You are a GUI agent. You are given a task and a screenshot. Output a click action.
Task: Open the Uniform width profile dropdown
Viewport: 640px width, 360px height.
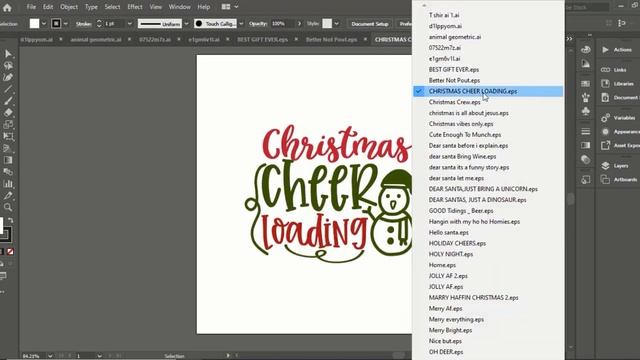186,24
